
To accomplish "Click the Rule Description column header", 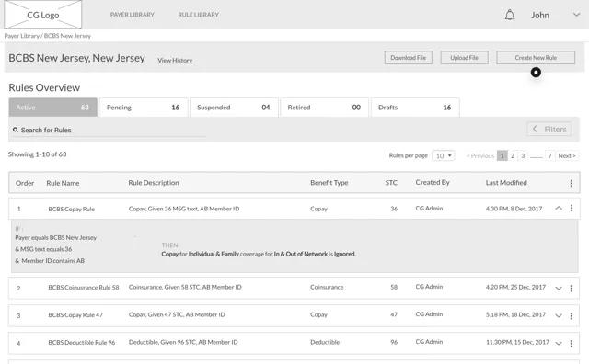I will click(154, 183).
